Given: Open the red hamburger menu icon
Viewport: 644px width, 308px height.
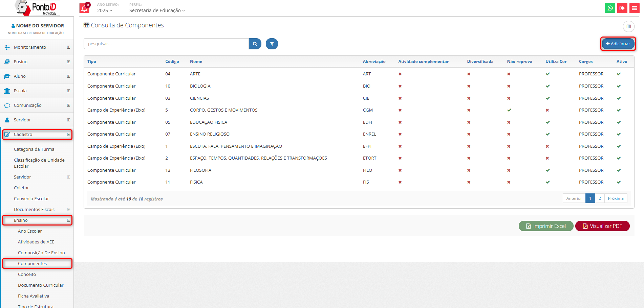Looking at the screenshot, I should (634, 8).
